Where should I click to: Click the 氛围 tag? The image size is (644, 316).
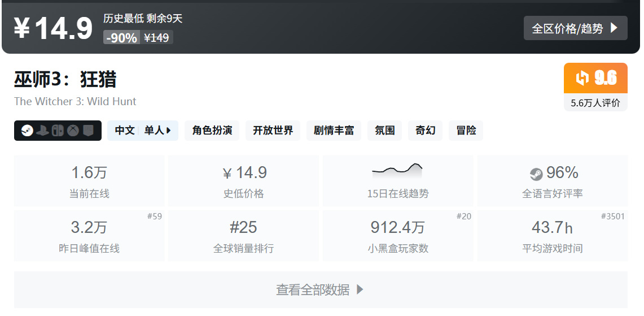tap(385, 131)
